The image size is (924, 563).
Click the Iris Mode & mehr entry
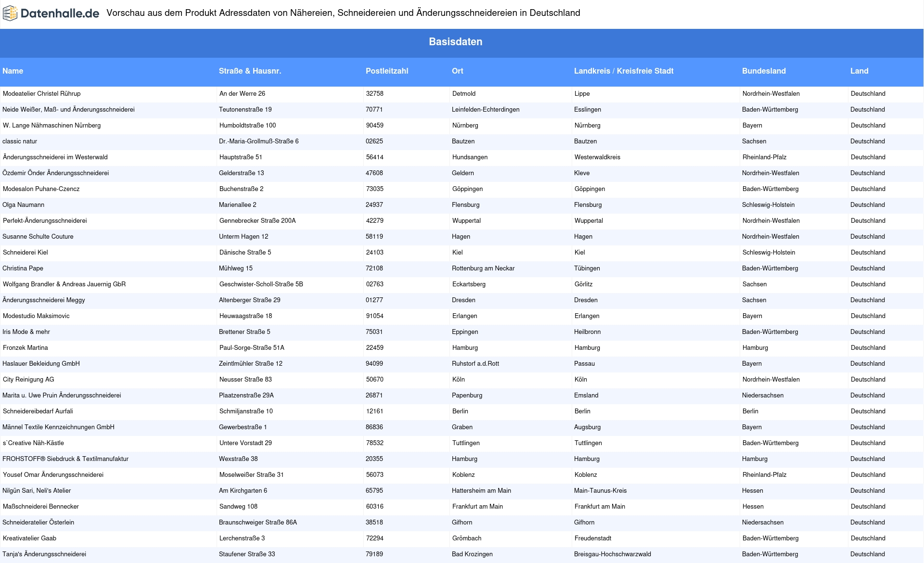coord(26,332)
